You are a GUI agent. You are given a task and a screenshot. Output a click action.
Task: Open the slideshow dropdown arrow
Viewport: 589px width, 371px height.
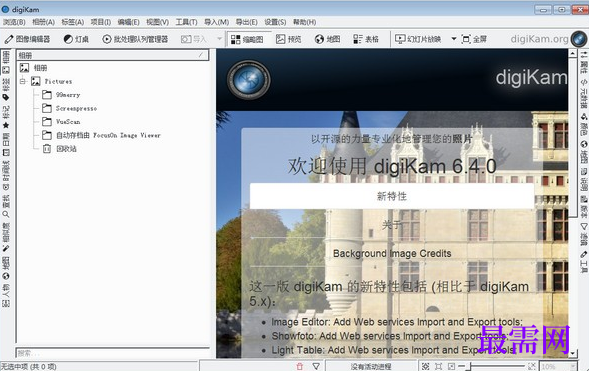[453, 39]
